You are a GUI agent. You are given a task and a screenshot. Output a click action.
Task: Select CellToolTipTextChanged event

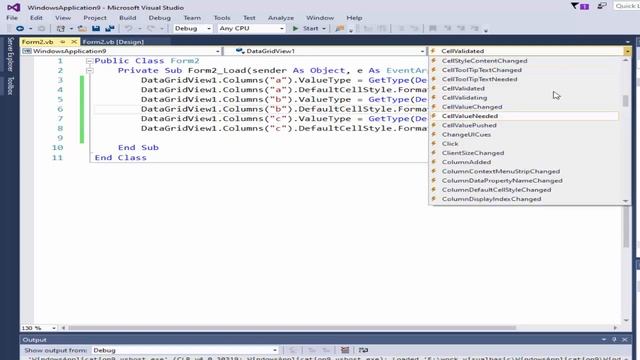[482, 70]
